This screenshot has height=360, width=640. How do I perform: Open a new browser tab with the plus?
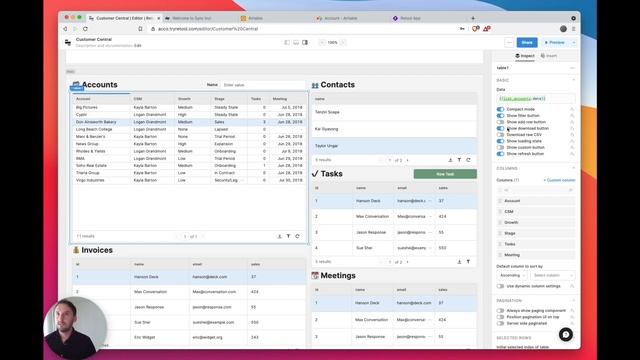tap(473, 18)
